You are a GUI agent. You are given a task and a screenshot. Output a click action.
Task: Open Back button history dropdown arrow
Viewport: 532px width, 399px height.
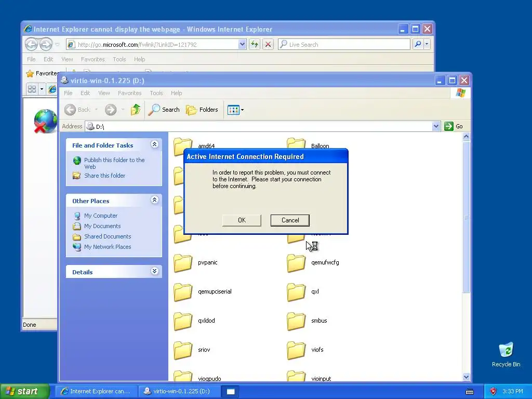point(96,110)
